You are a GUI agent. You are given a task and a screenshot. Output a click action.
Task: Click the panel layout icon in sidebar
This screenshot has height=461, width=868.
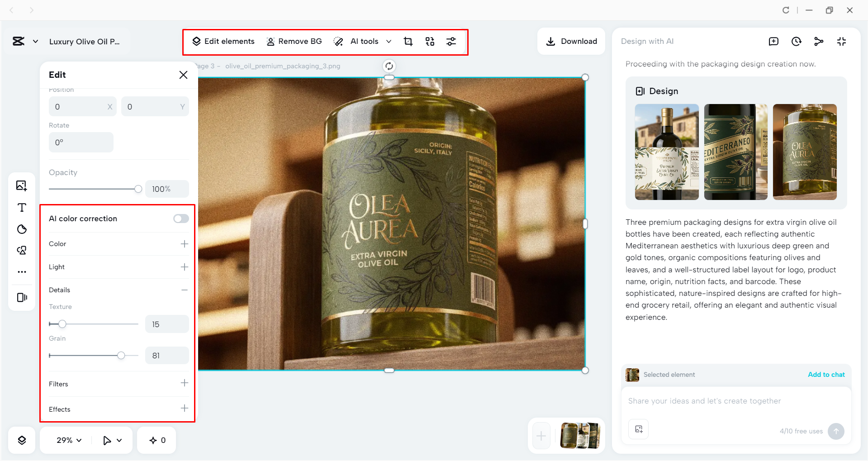pos(22,297)
